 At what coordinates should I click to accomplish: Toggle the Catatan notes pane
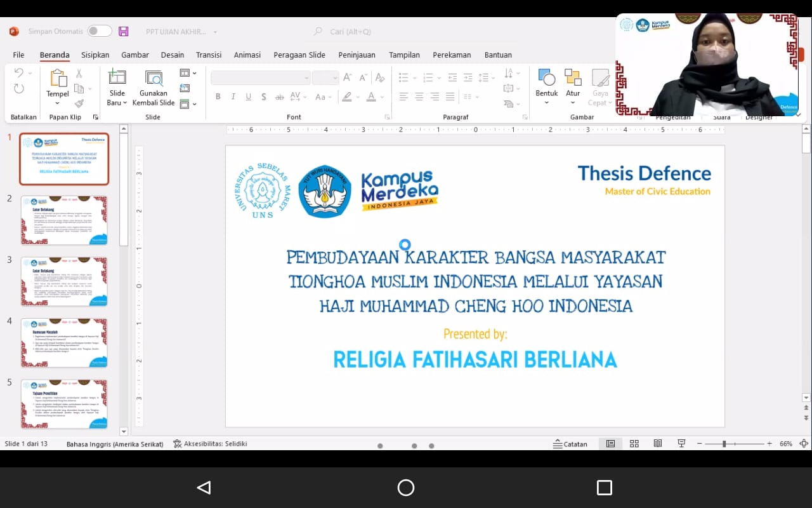tap(570, 444)
